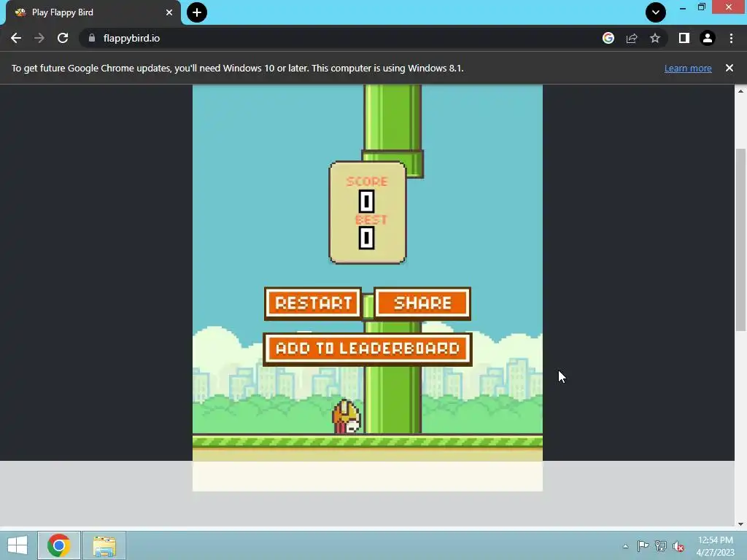Click the flappybird.io address bar

click(343, 38)
